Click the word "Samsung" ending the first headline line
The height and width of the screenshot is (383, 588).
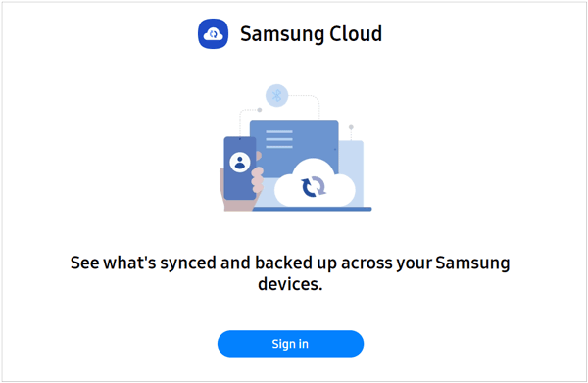472,263
